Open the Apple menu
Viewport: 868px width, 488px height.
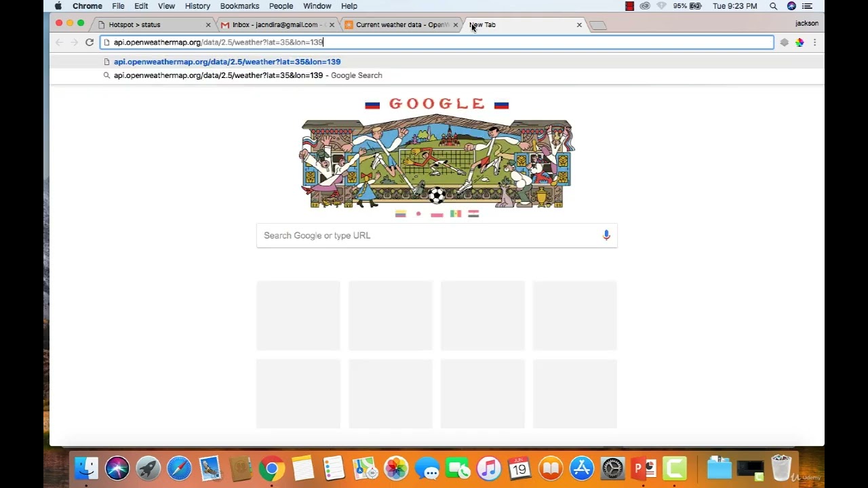pos(58,6)
